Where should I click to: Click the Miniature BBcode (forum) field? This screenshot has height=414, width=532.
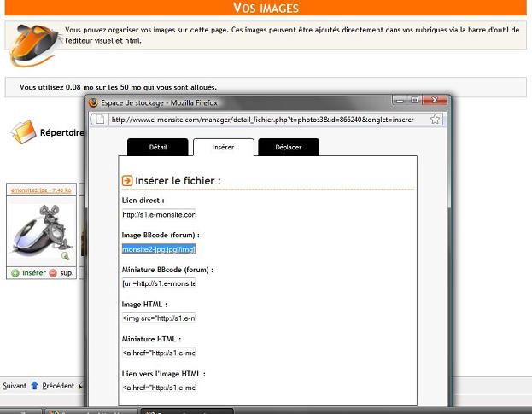click(x=159, y=283)
